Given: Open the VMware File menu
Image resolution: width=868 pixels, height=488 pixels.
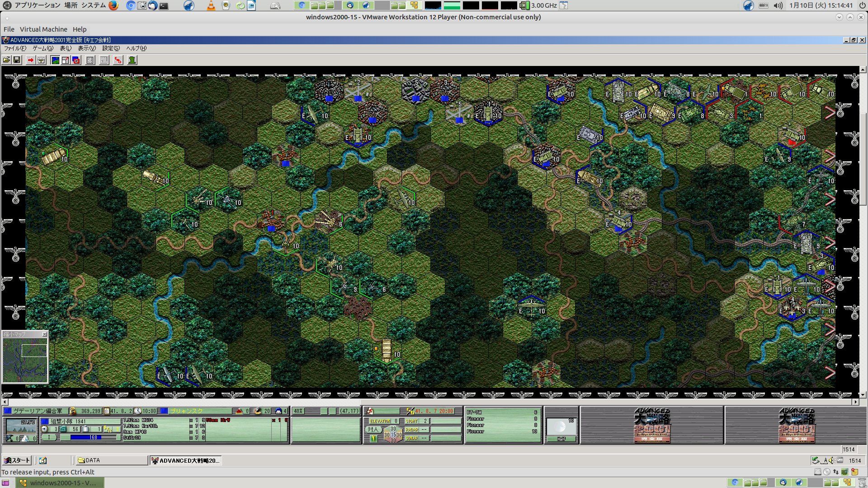Looking at the screenshot, I should (x=9, y=29).
